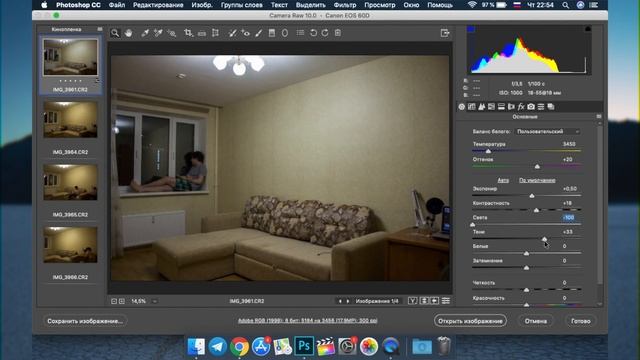
Task: Click the Done button
Action: tap(581, 321)
